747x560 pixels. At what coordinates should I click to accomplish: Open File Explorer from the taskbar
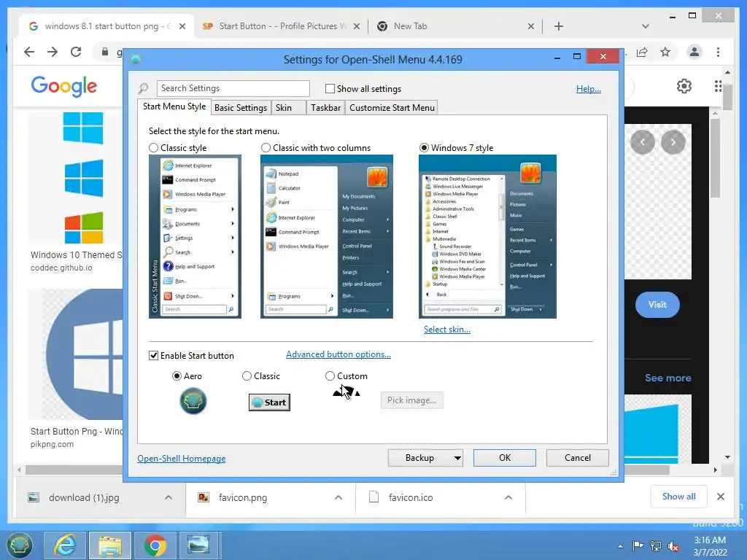coord(110,545)
